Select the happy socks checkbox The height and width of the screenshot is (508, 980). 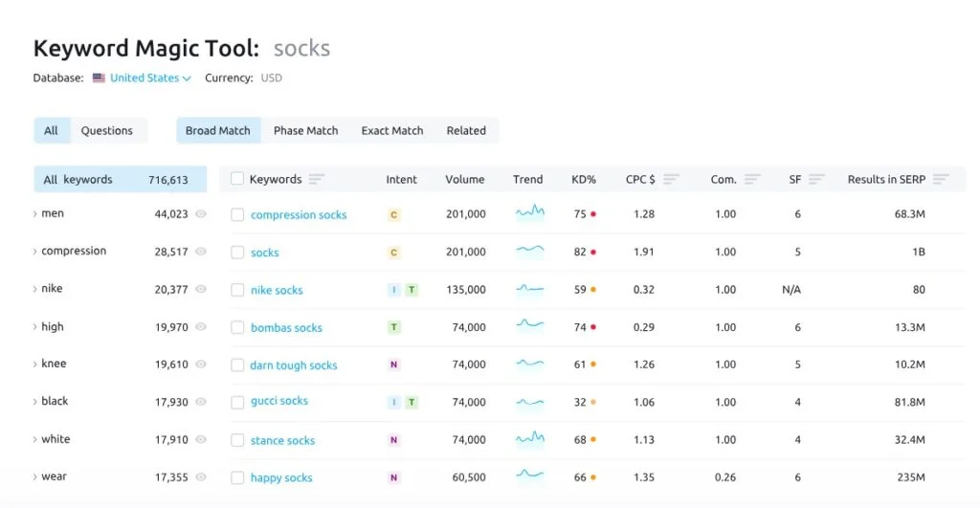click(x=237, y=477)
